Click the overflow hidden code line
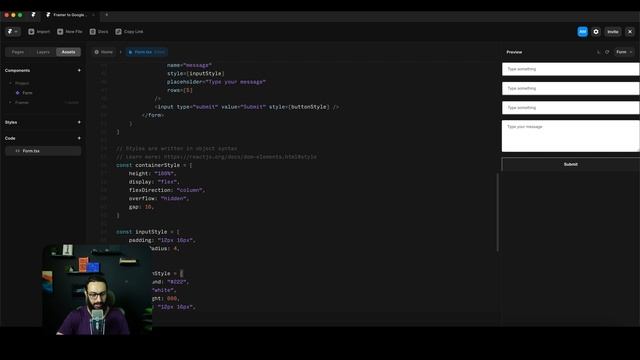640x360 pixels. tap(159, 198)
